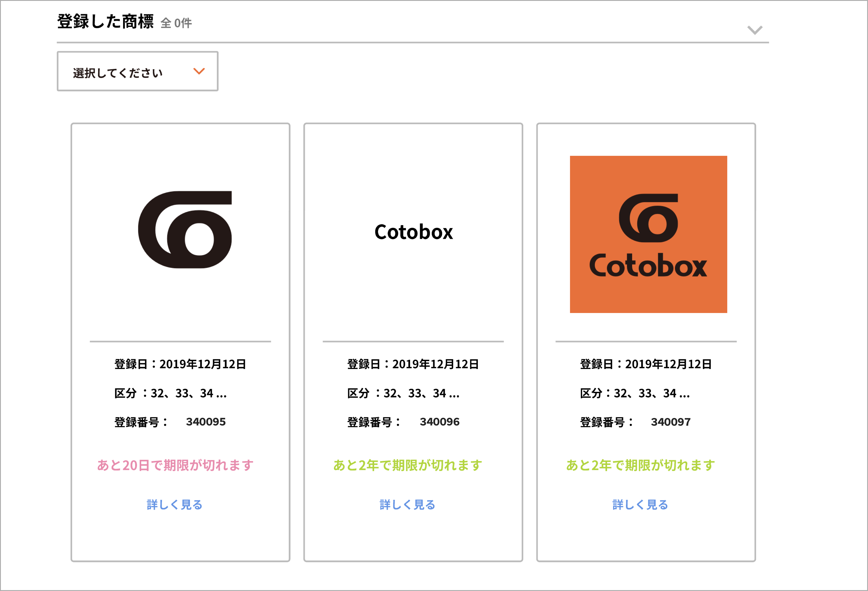Click the 2-year expiry notice on the middle card

click(408, 465)
